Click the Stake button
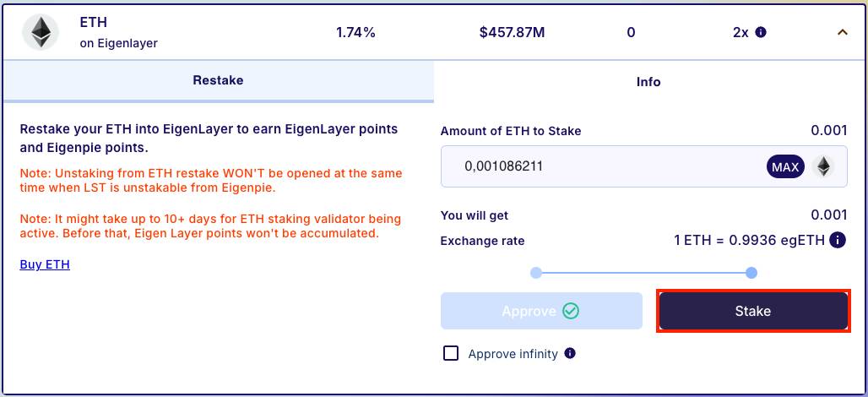Viewport: 868px width, 397px height. [x=753, y=311]
